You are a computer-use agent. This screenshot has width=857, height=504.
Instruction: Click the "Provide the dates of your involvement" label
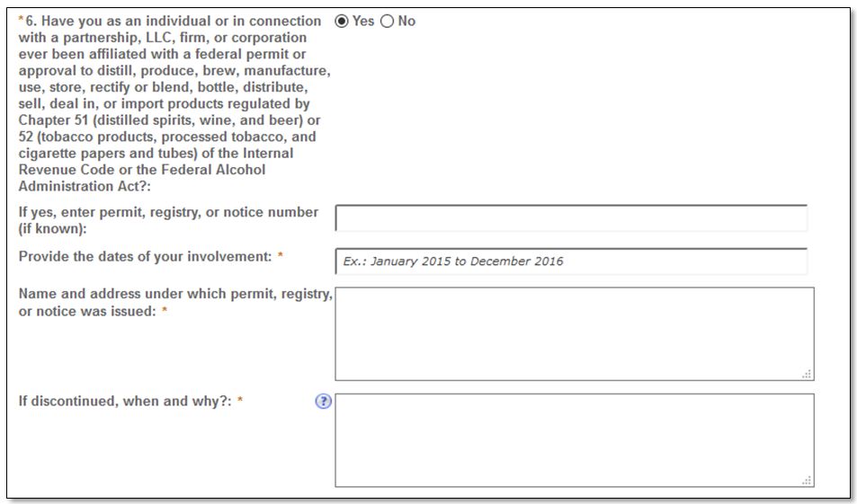coord(145,257)
